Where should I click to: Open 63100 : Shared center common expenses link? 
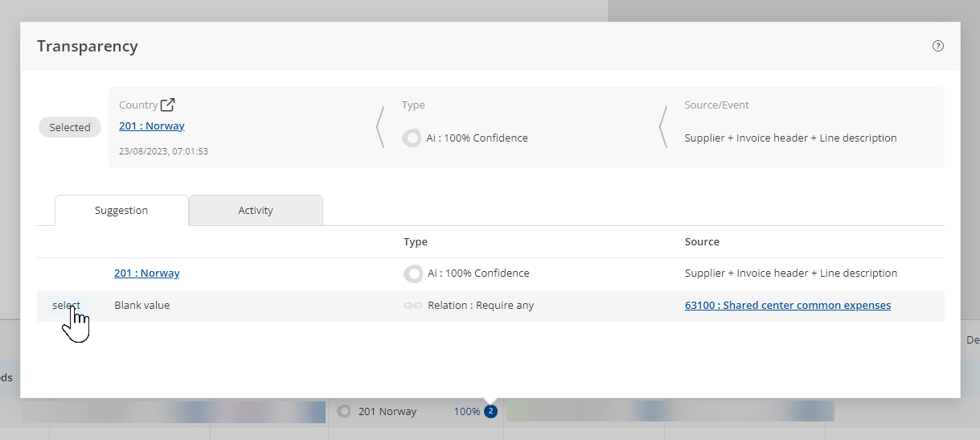[787, 306]
